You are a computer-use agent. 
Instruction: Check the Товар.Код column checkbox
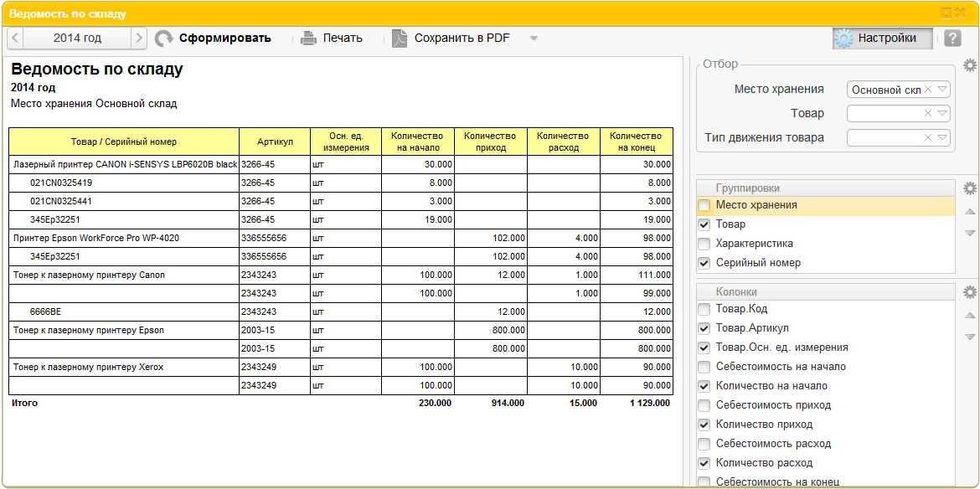pyautogui.click(x=704, y=309)
